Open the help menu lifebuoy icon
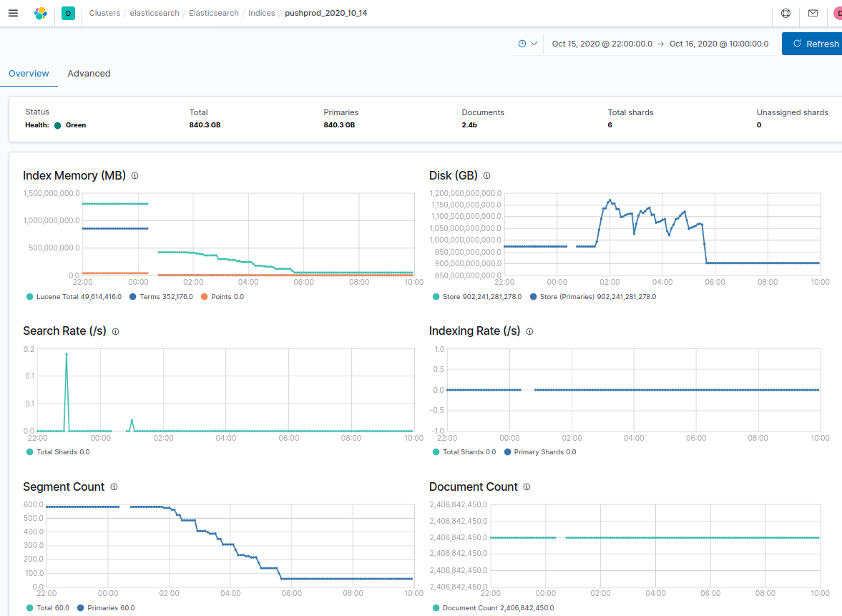The height and width of the screenshot is (616, 842). click(785, 13)
